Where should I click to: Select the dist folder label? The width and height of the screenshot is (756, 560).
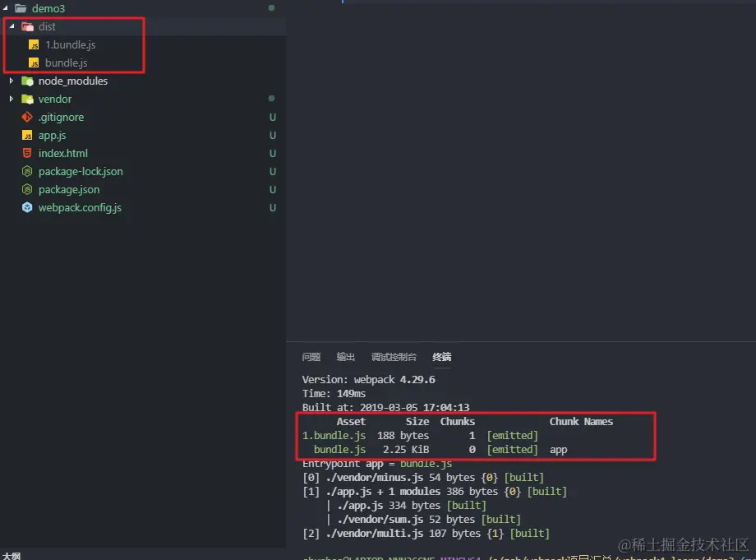coord(47,26)
